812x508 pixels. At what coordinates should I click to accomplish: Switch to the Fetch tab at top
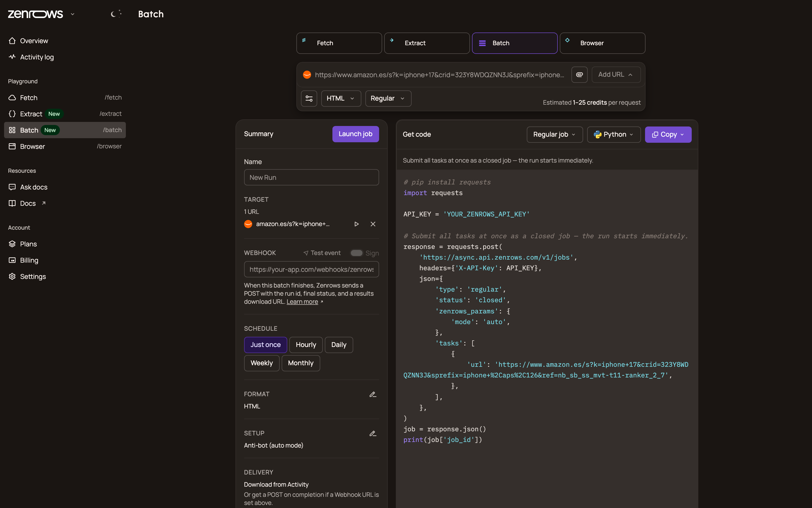pos(339,43)
